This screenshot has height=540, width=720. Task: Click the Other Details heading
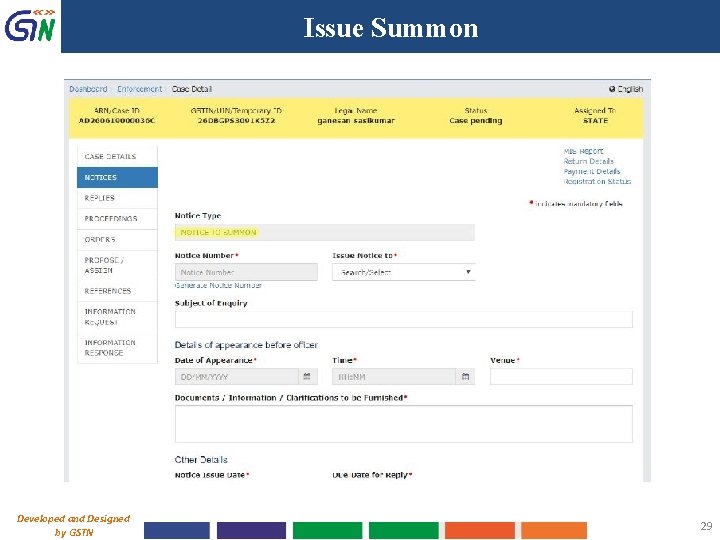click(201, 460)
